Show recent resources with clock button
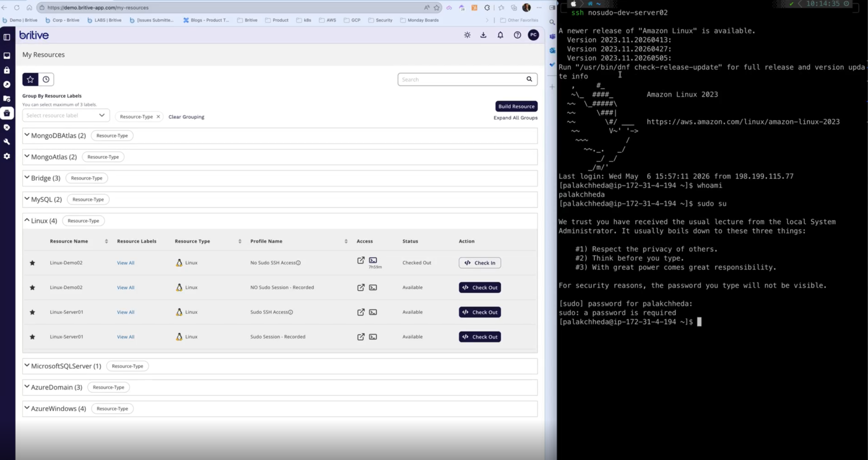The width and height of the screenshot is (868, 460). pyautogui.click(x=46, y=79)
